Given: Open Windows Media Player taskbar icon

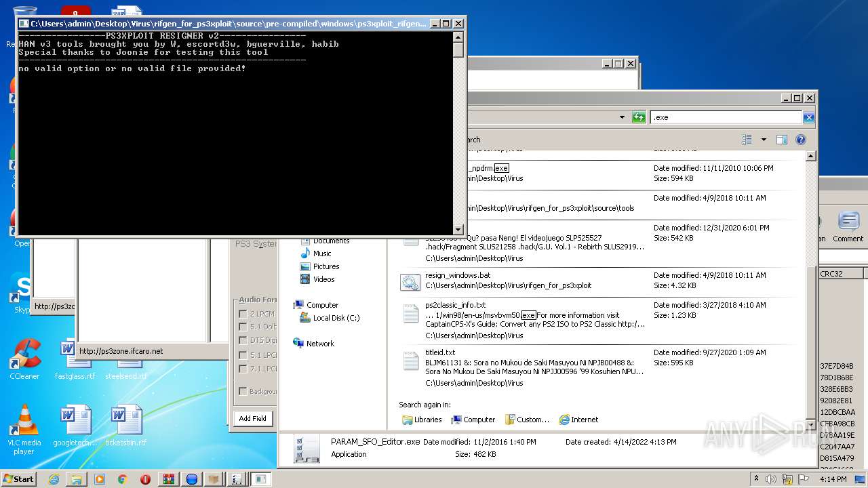Looking at the screenshot, I should tap(100, 479).
